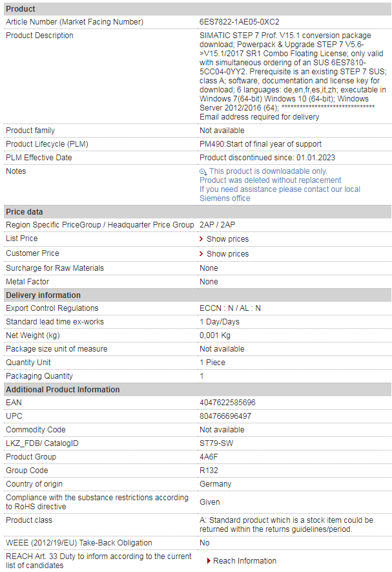Viewport: 392px width, 572px height.
Task: Click the Metal Factor label
Action: (x=27, y=282)
